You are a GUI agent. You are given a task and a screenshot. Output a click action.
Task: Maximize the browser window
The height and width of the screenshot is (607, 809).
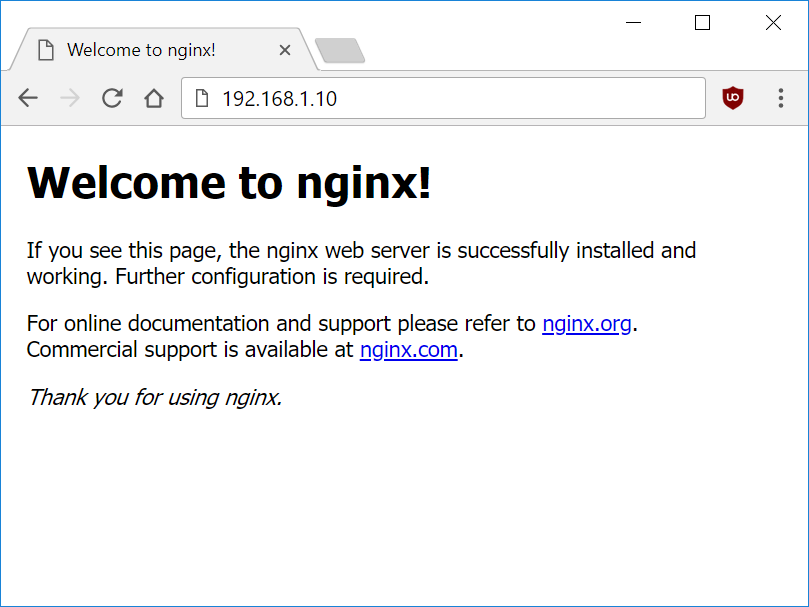tap(702, 23)
